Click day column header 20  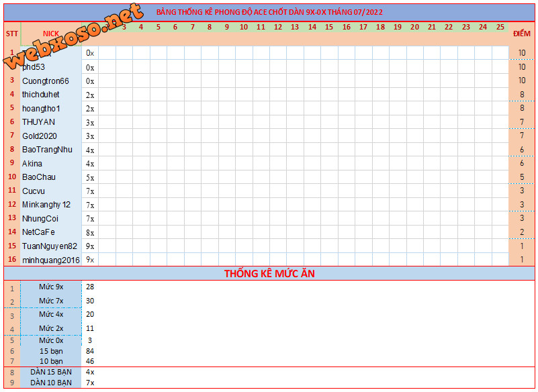click(414, 27)
